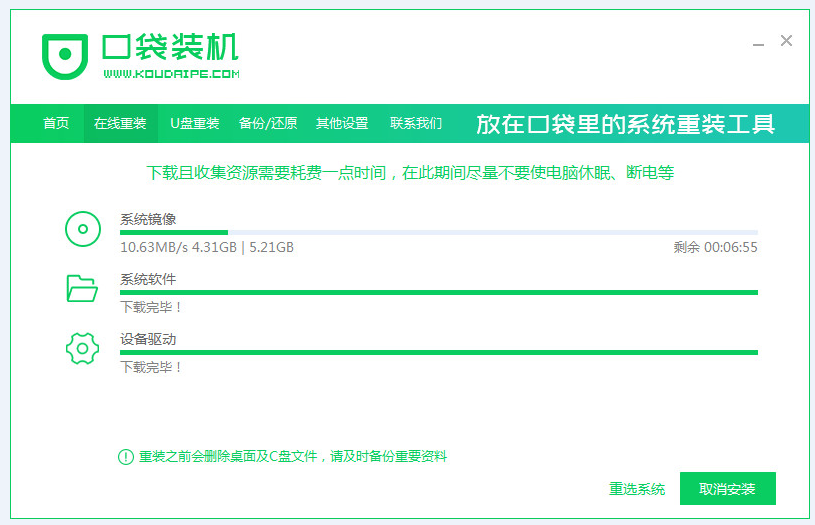Click the device driver gear icon
The image size is (815, 525).
coord(82,349)
